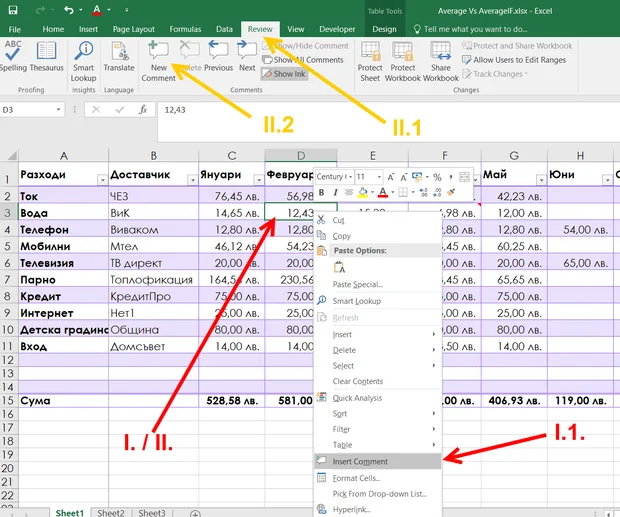Decrease decimal places in the mini toolbar
The image size is (620, 517).
click(437, 193)
